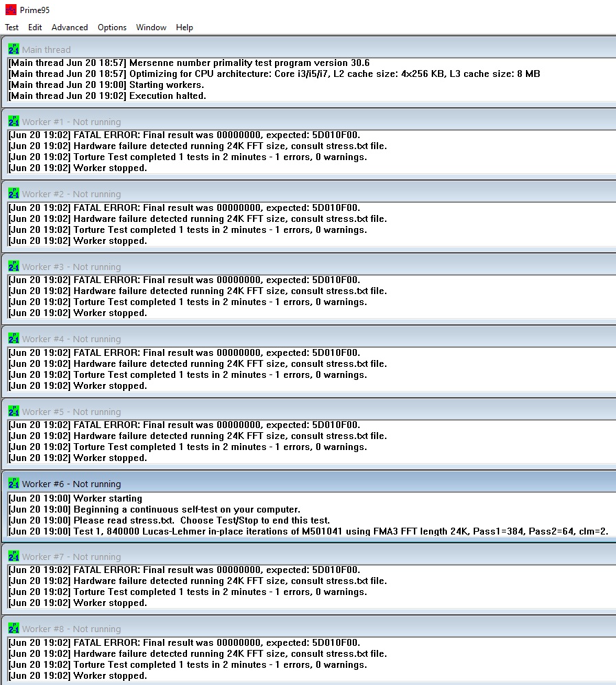Click Worker #4 'Worker stopped.' line

[x=78, y=385]
